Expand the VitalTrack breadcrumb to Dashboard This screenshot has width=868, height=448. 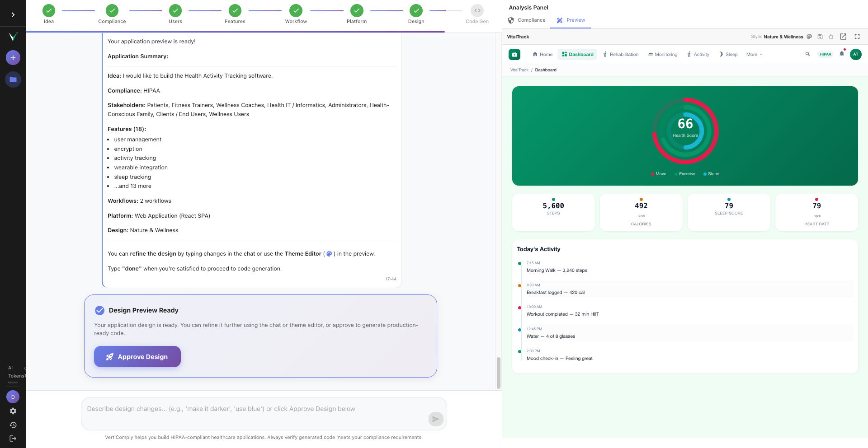[519, 70]
